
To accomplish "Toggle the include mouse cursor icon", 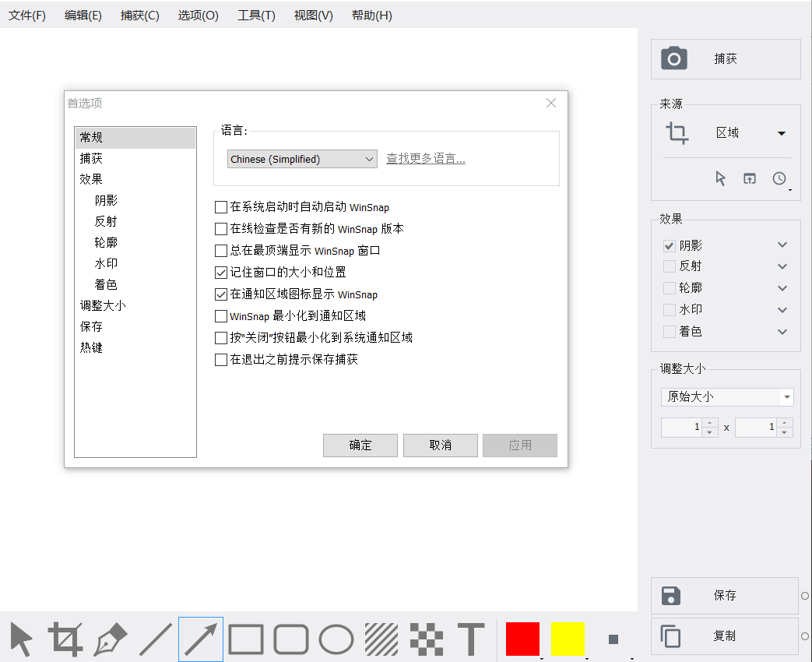I will pos(720,178).
